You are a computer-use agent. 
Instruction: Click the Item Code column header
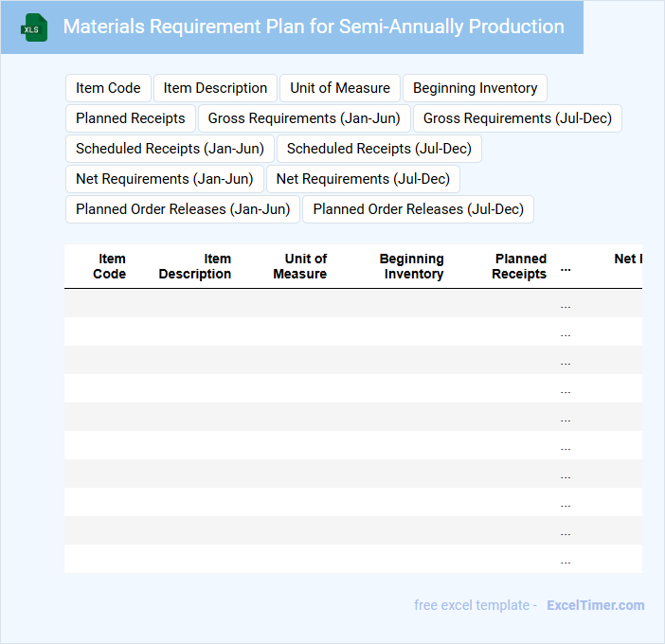[x=110, y=266]
